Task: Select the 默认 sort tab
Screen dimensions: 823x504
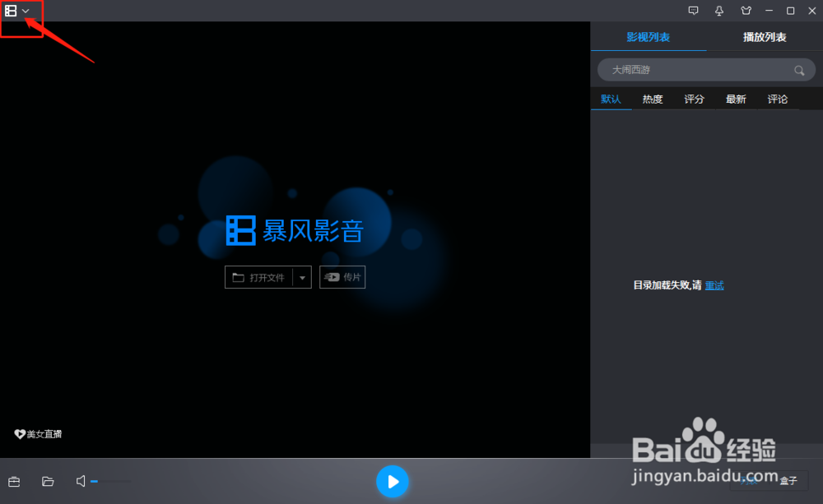Action: click(611, 99)
